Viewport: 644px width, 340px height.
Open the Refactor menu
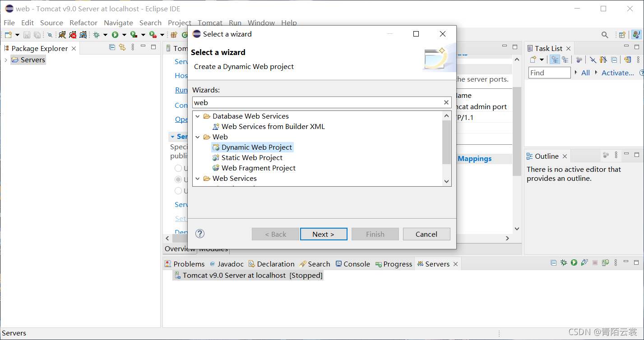(83, 23)
